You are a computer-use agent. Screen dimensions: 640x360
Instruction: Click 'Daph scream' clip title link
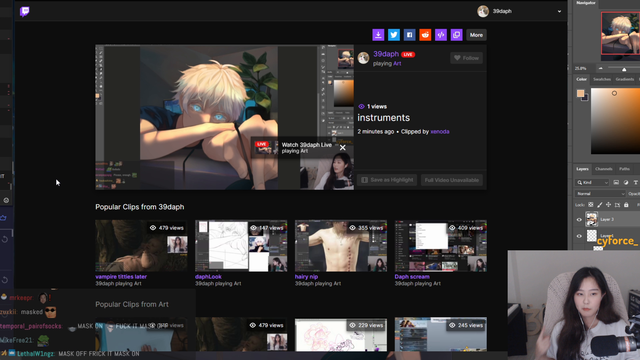(412, 276)
